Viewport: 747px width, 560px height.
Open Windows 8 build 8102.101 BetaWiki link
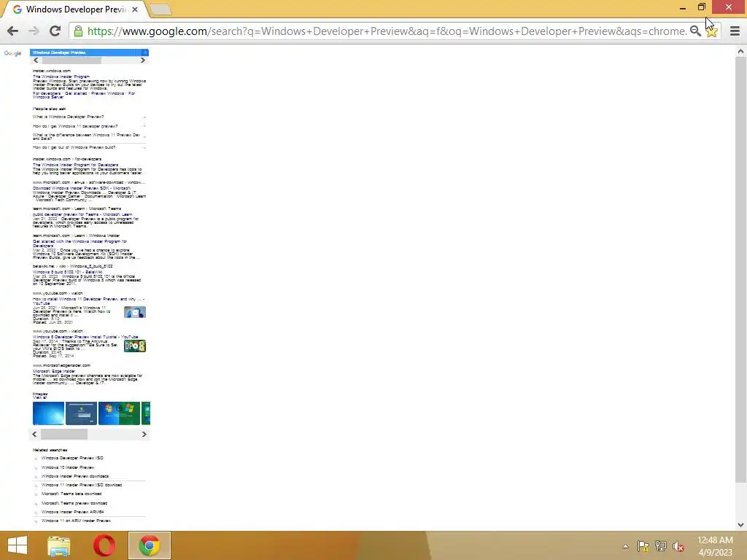click(x=67, y=272)
